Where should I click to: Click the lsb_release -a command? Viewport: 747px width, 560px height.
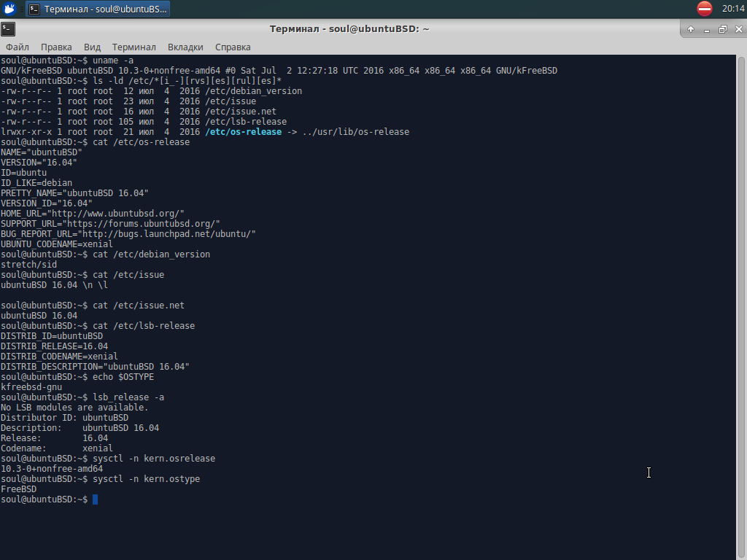(128, 397)
